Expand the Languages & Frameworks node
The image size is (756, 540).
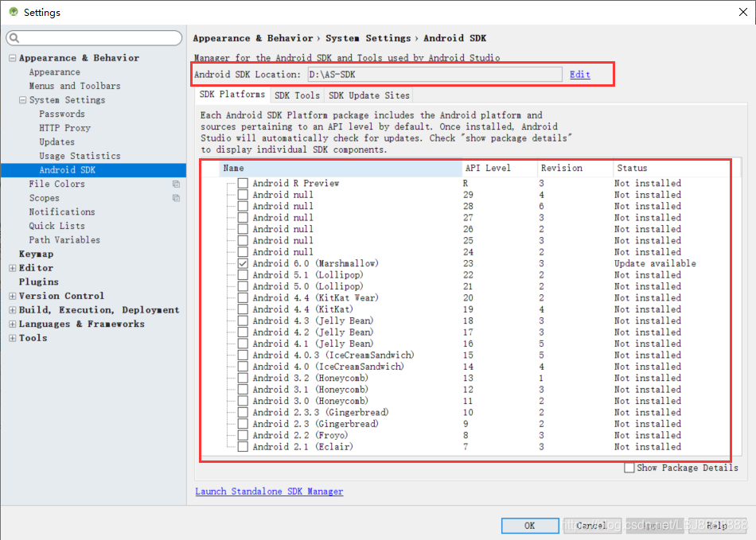13,324
